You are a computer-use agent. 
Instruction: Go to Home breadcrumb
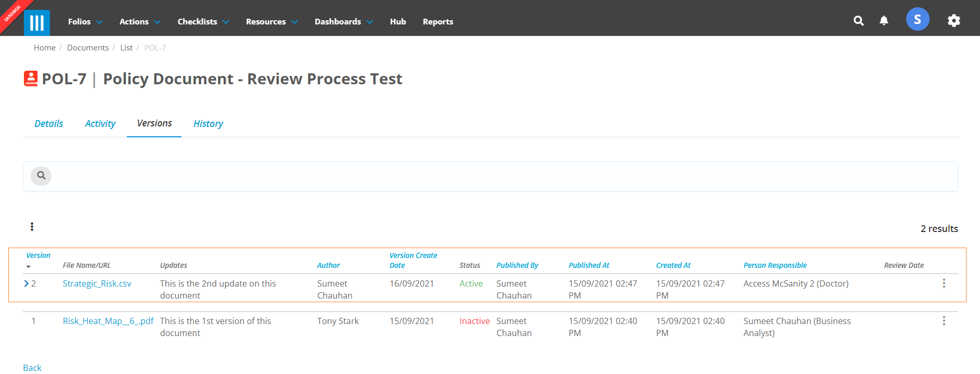[x=45, y=48]
